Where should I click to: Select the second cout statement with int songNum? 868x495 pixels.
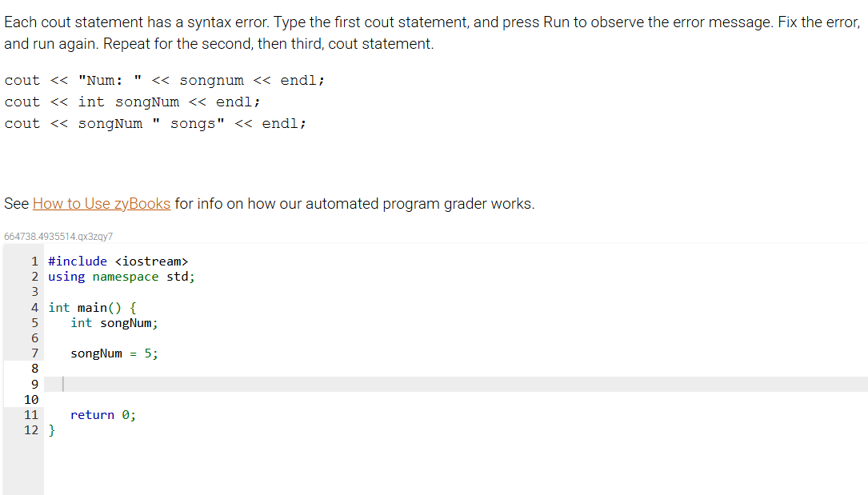[x=132, y=102]
